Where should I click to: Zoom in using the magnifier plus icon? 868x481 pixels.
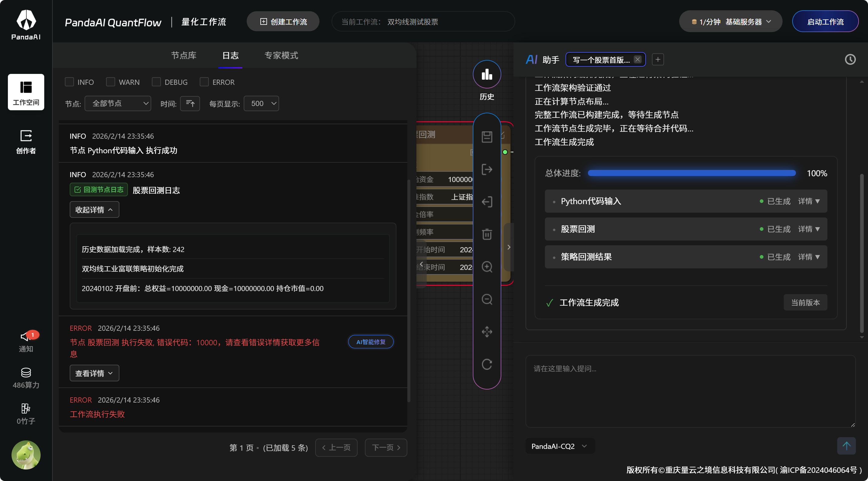(x=487, y=267)
